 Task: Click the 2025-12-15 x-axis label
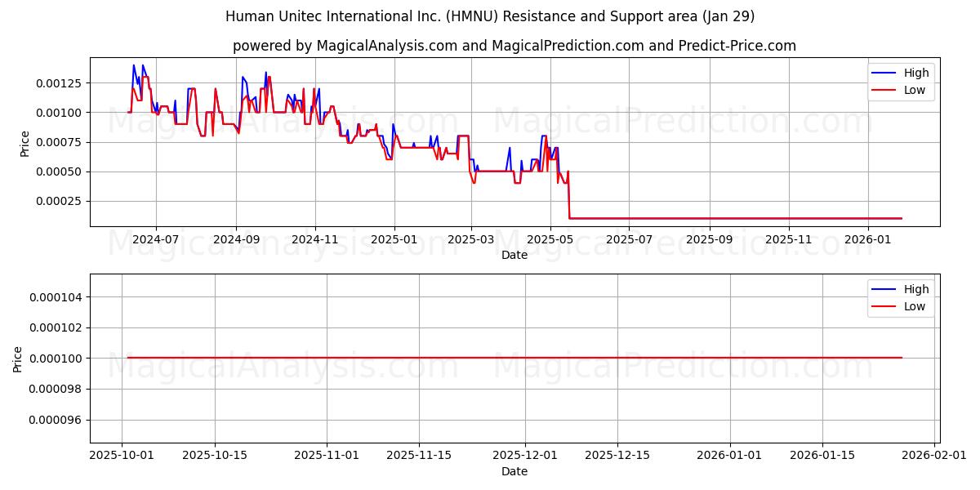pyautogui.click(x=617, y=457)
